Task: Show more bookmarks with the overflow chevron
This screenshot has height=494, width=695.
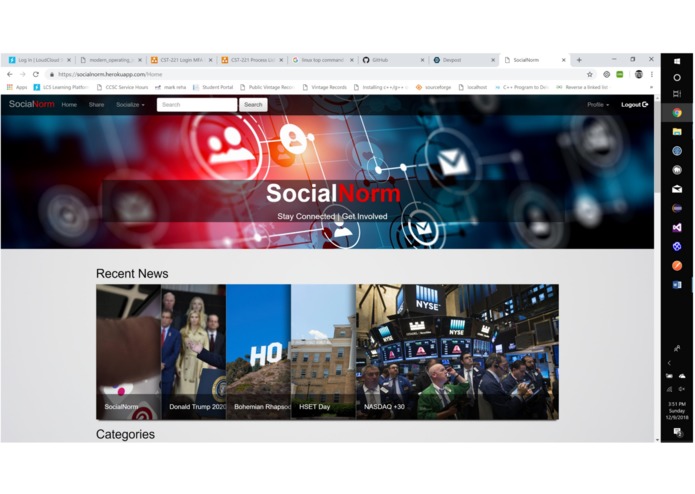Action: pyautogui.click(x=651, y=87)
